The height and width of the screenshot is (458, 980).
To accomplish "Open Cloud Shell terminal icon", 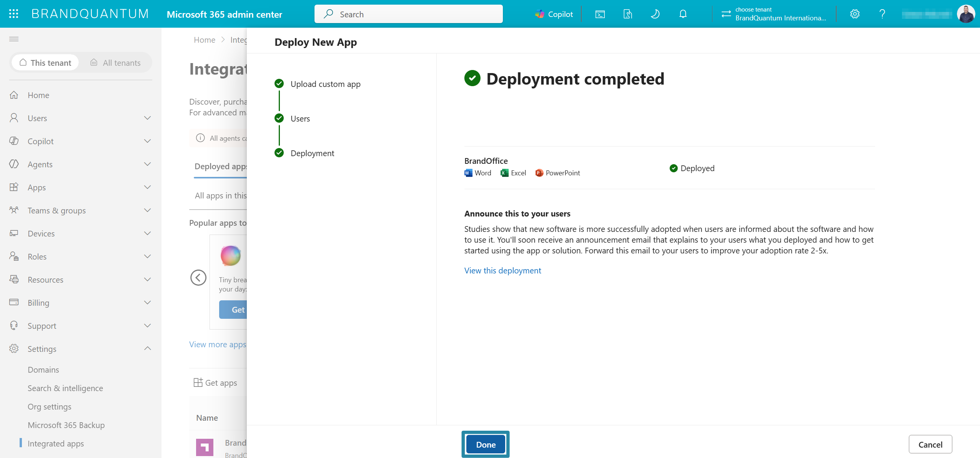I will (600, 14).
